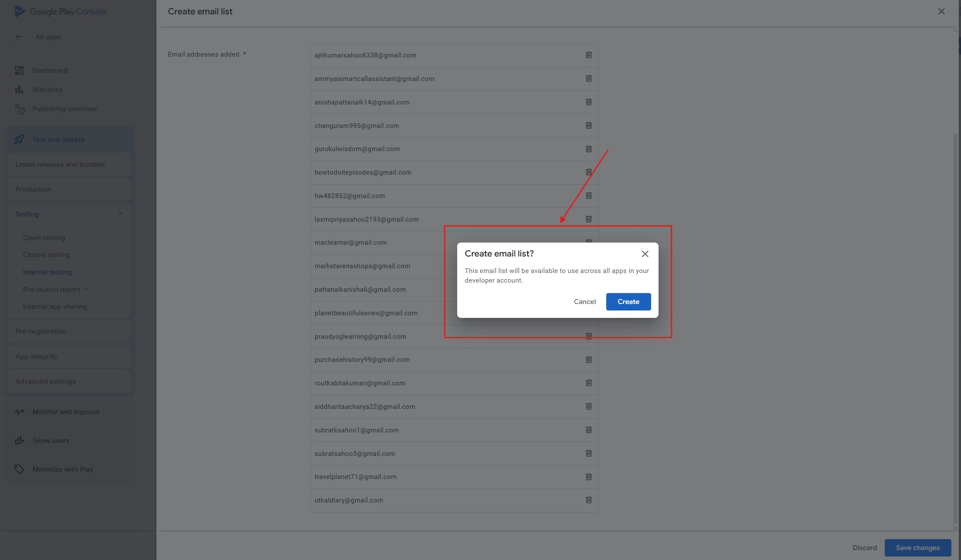Delete ajitkumarsahoo8338@gmail.com with trash icon
The image size is (961, 560).
tap(588, 55)
